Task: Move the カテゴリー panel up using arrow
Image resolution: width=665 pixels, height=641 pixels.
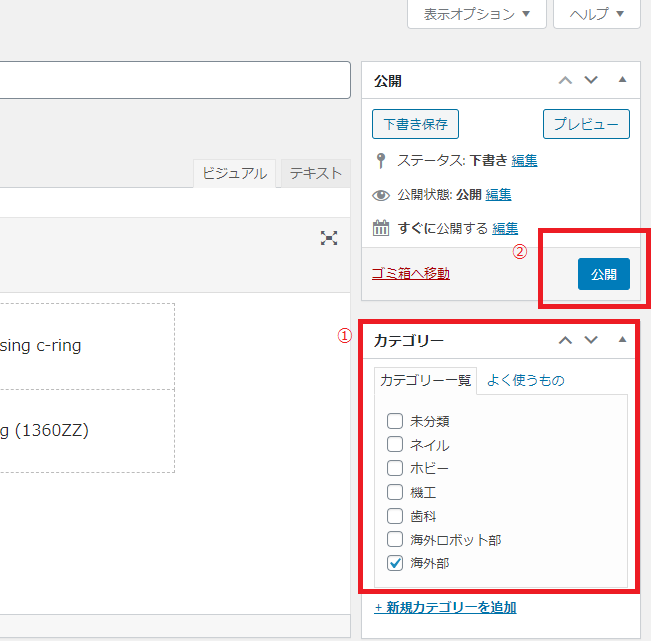Action: pos(565,340)
